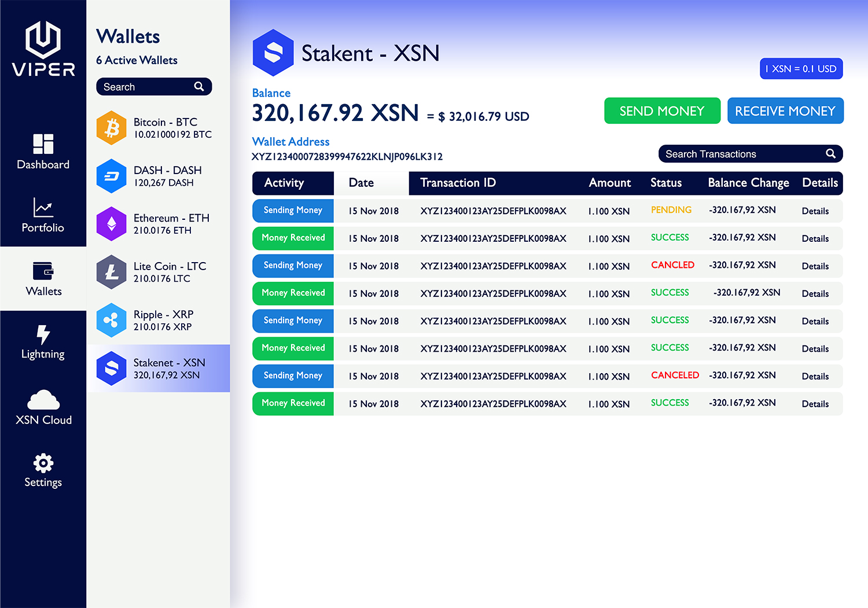Sort by the Transaction ID column header

click(458, 183)
